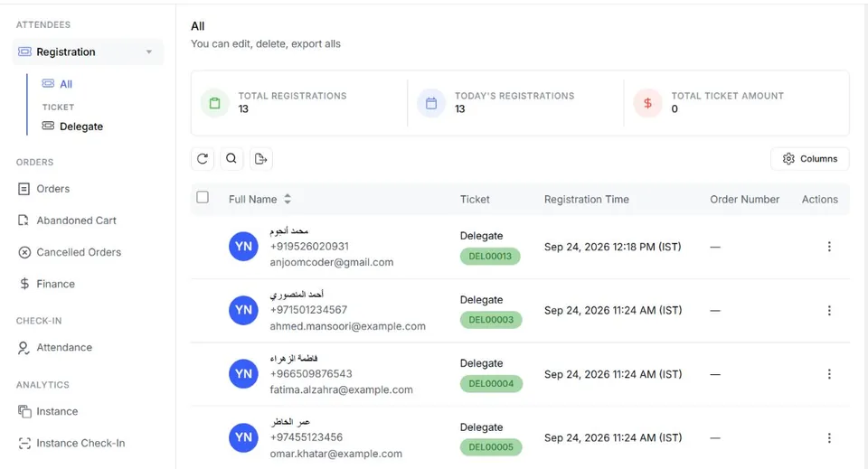Open the Attendance page
This screenshot has height=469, width=868.
coord(64,347)
